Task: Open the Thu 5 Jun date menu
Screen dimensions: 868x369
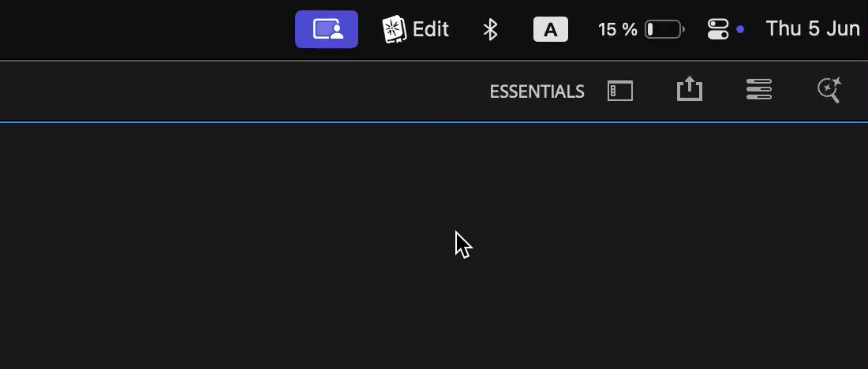Action: tap(813, 30)
